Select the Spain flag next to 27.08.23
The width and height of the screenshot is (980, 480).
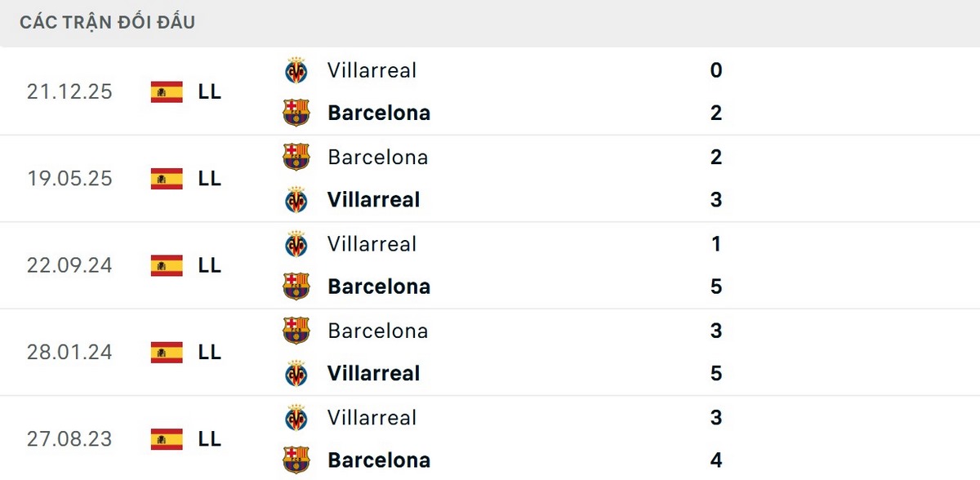pos(166,438)
